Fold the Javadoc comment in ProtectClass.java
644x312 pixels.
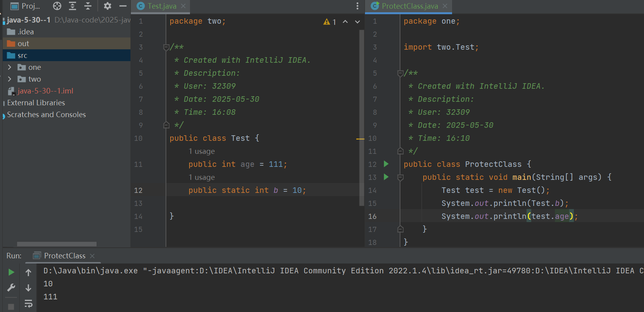click(x=400, y=73)
